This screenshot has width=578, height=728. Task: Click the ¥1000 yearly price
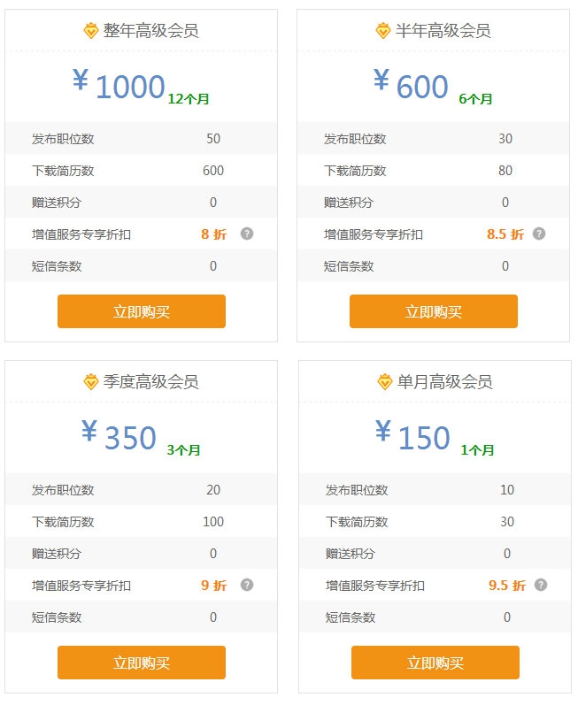119,86
